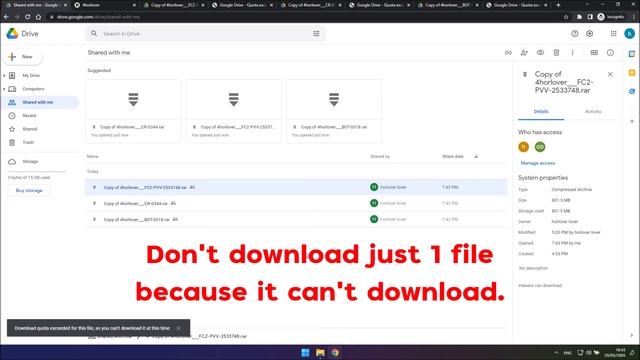640x360 pixels.
Task: Open the Help question mark icon
Action: coord(575,33)
